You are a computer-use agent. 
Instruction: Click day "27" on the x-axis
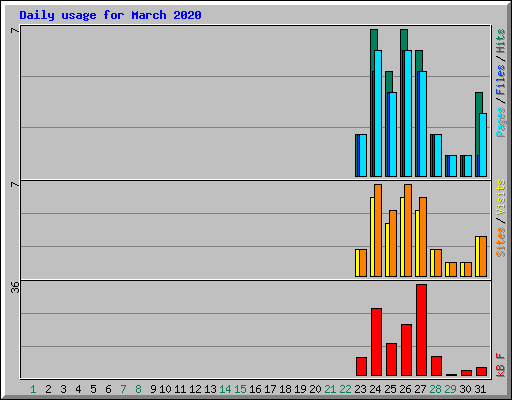tap(420, 389)
